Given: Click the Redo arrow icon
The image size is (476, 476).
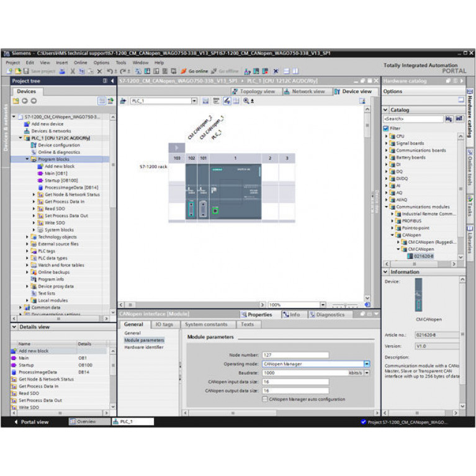Looking at the screenshot, I should point(123,71).
